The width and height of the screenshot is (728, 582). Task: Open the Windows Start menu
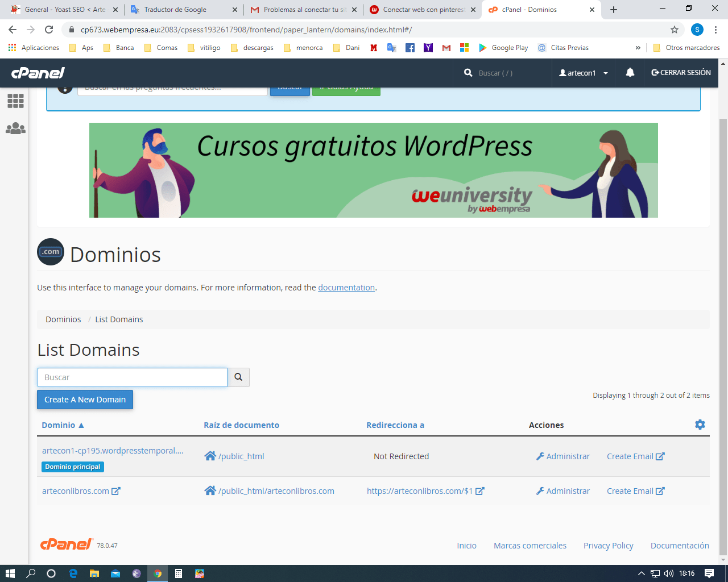pos(10,573)
